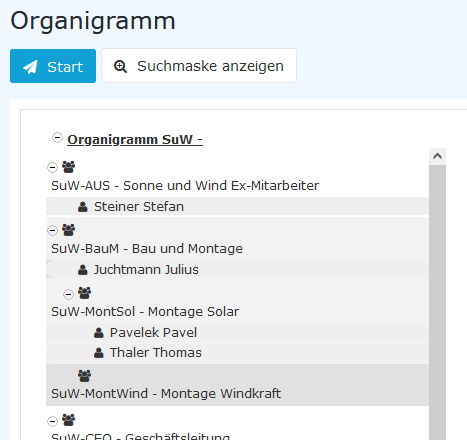
Task: Collapse the SuW-MontSol subgroup
Action: (68, 294)
